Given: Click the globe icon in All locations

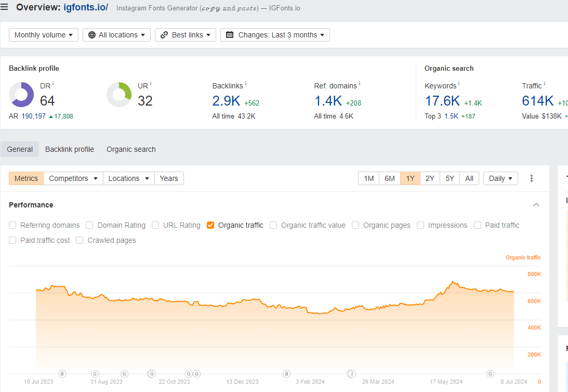Looking at the screenshot, I should point(92,35).
